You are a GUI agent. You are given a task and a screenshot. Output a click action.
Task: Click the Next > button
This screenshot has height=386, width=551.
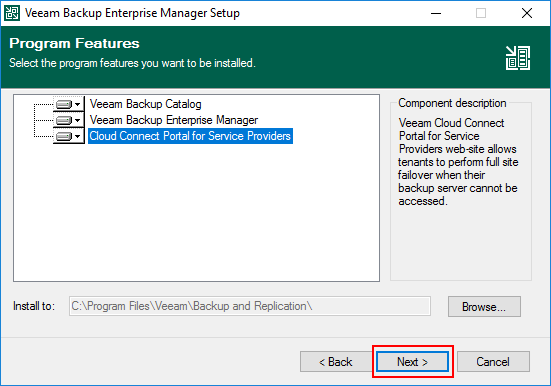[412, 361]
